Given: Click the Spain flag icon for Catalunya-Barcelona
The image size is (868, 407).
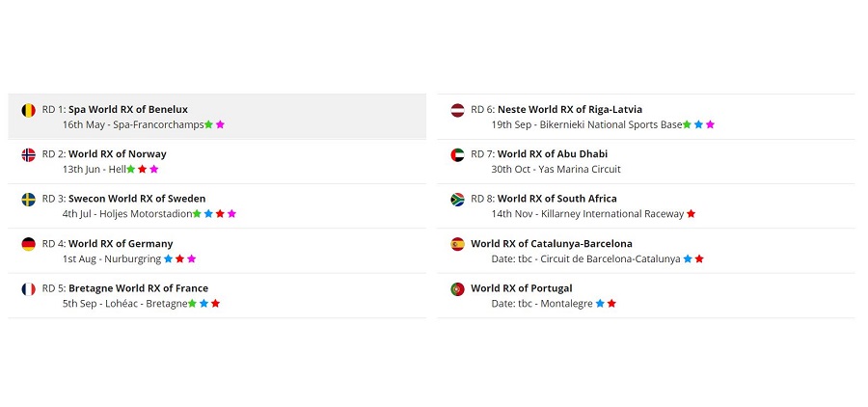Looking at the screenshot, I should coord(458,244).
